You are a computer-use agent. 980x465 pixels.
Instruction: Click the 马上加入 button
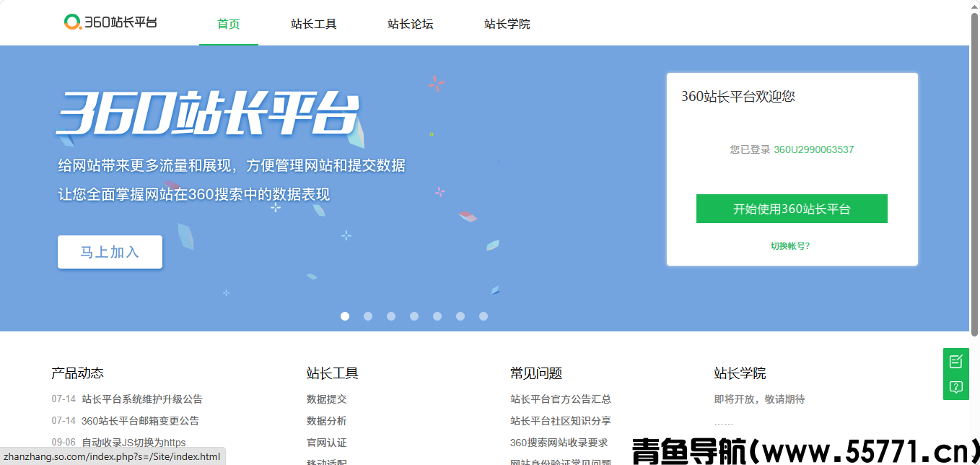(110, 252)
